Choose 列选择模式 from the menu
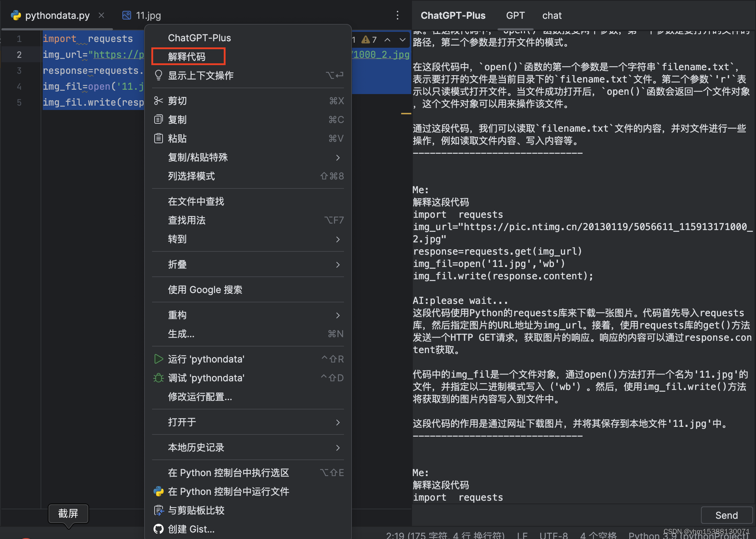The width and height of the screenshot is (756, 539). click(248, 176)
